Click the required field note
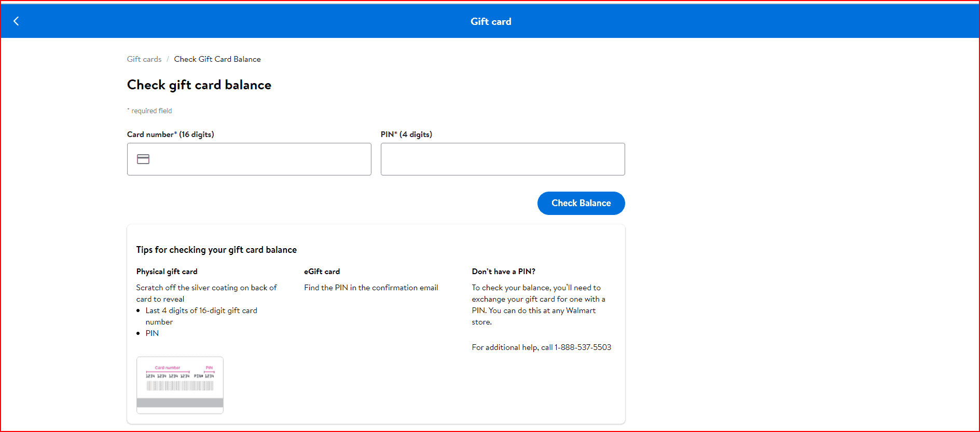Image resolution: width=980 pixels, height=432 pixels. [151, 111]
